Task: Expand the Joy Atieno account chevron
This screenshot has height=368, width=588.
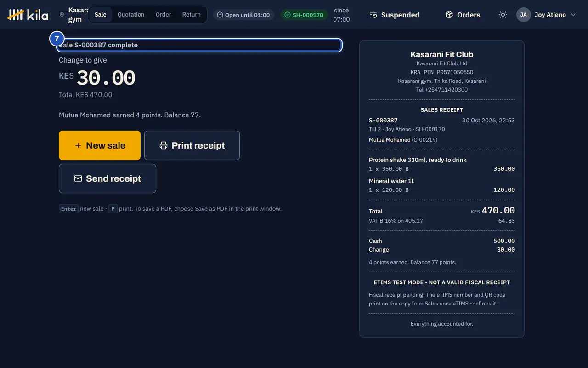Action: [573, 15]
